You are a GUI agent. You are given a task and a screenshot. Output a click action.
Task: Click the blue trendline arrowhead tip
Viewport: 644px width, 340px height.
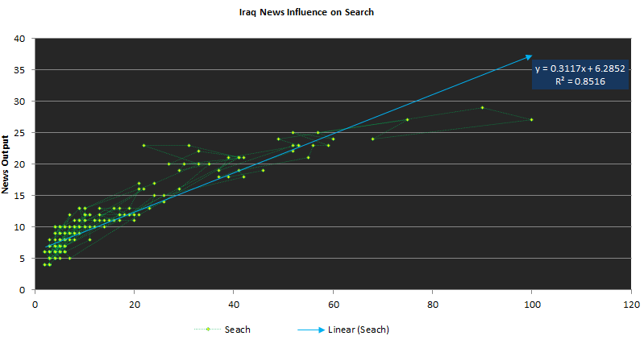530,56
